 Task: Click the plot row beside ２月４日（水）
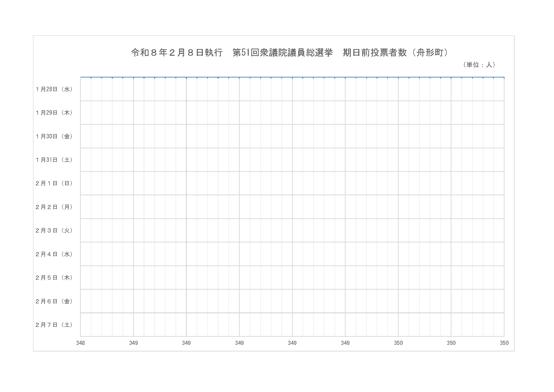click(x=292, y=254)
